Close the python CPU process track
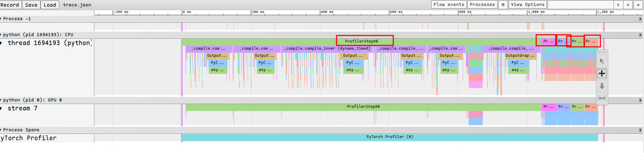The width and height of the screenshot is (644, 153). [x=640, y=35]
